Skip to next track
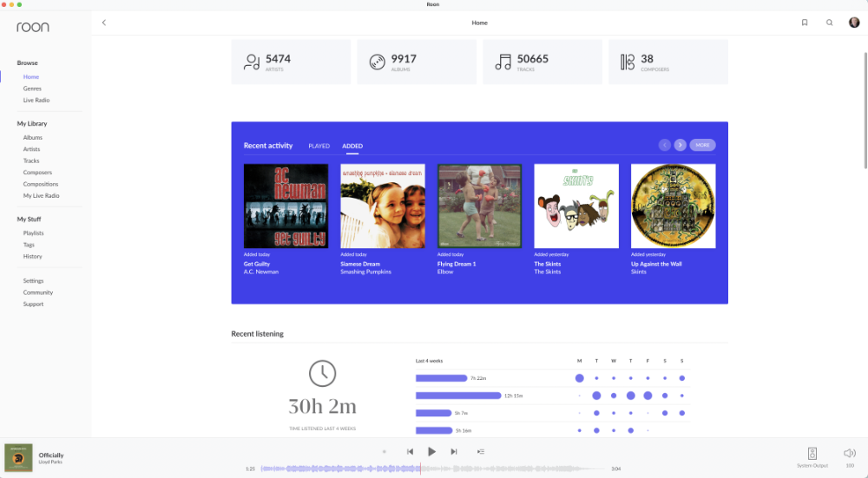This screenshot has width=868, height=478. (x=454, y=451)
